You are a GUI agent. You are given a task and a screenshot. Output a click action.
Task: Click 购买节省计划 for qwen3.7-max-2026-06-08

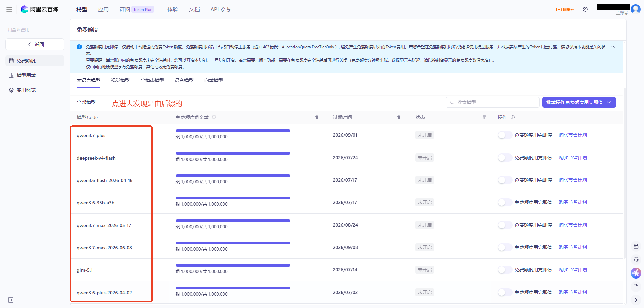[573, 247]
